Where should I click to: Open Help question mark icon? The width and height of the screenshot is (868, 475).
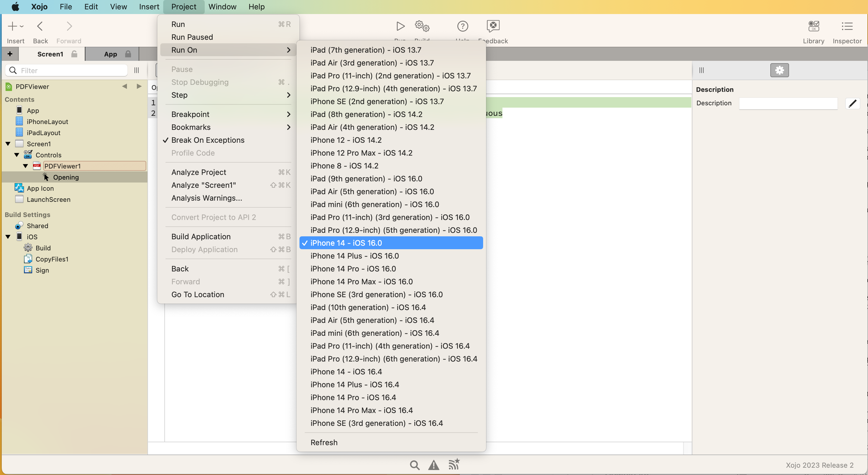[x=462, y=26]
